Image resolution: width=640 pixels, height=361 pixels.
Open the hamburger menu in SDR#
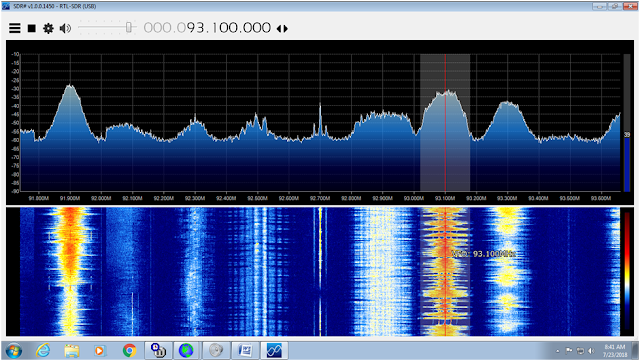pyautogui.click(x=15, y=28)
